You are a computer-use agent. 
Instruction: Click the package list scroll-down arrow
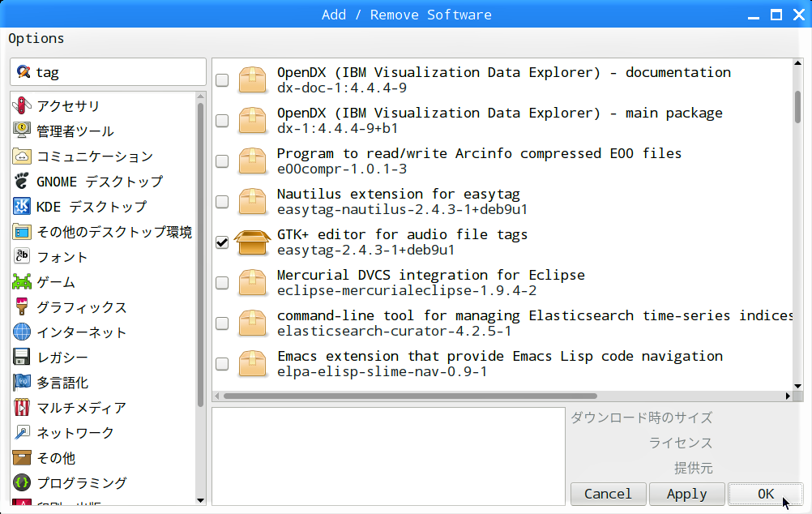[797, 386]
